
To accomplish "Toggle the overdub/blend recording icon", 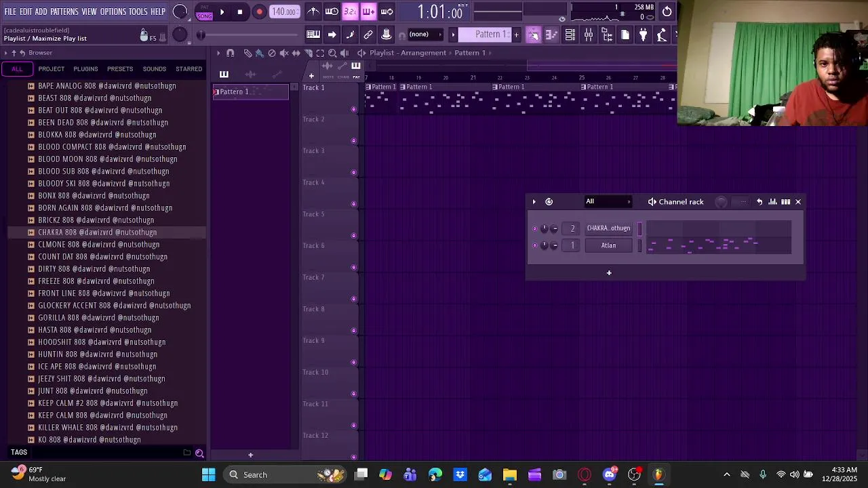I will click(368, 12).
